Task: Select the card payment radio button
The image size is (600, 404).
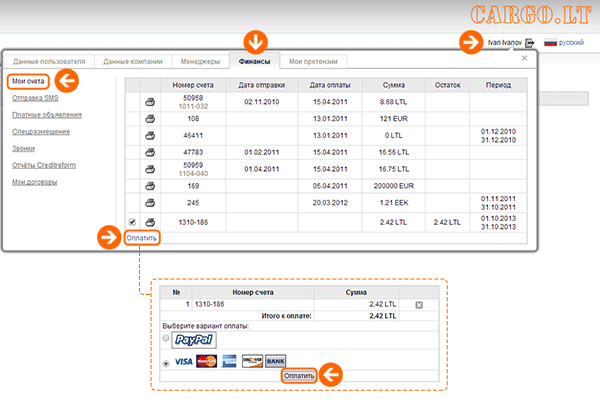Action: pos(166,362)
